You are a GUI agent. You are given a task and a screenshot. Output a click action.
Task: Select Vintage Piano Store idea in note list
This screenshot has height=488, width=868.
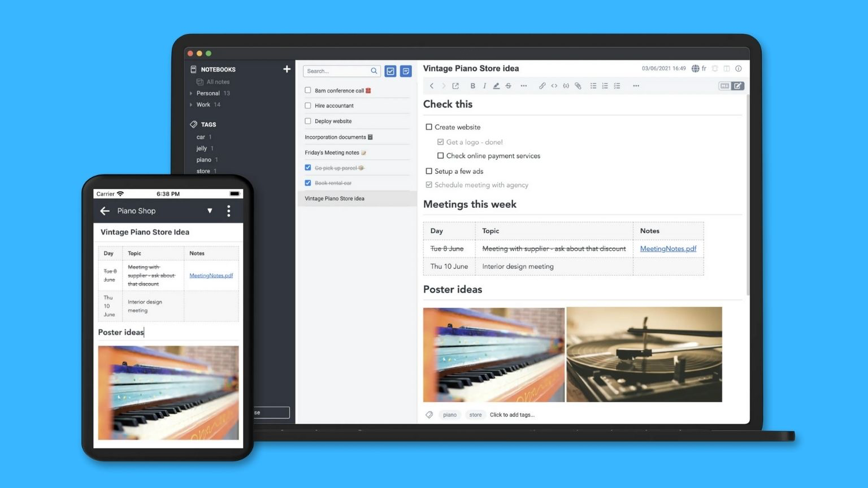point(357,198)
